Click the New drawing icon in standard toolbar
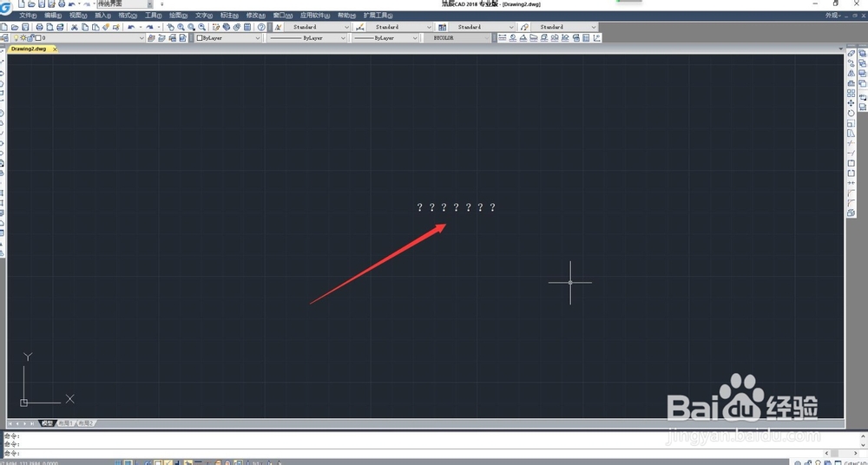The height and width of the screenshot is (465, 868). [x=3, y=27]
